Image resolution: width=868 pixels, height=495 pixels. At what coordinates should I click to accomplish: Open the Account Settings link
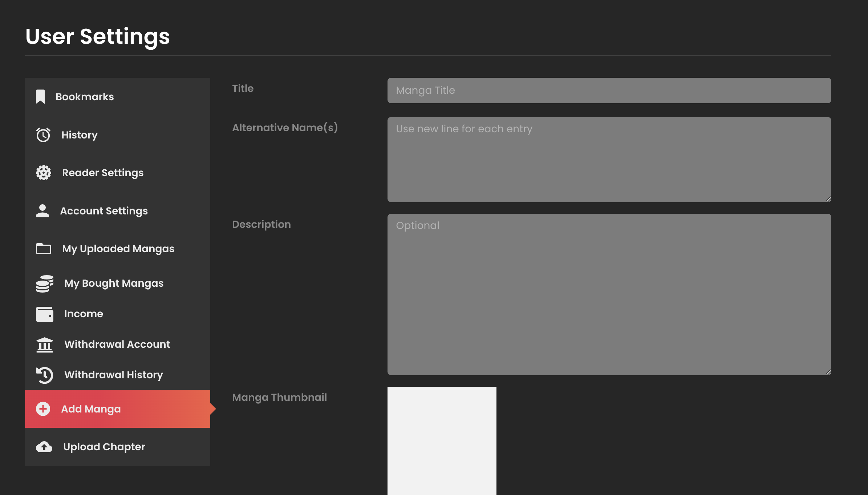click(x=104, y=211)
